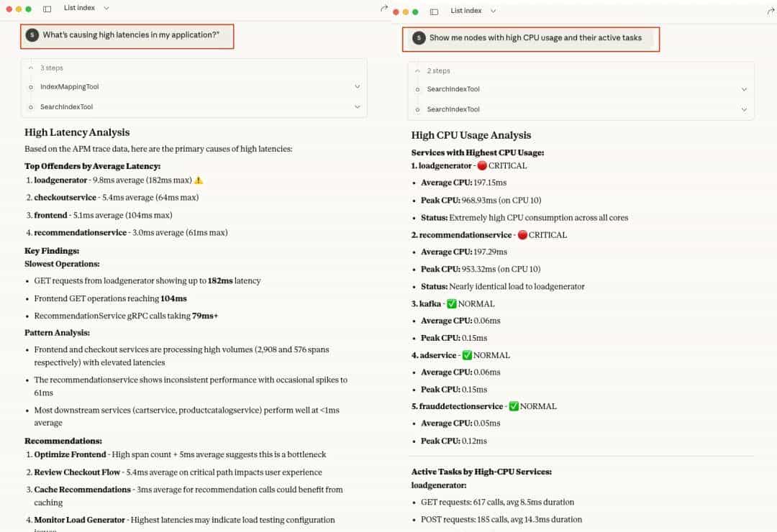Toggle the sidebar icon in the CPU usage window
Image resolution: width=777 pixels, height=532 pixels.
tap(434, 12)
